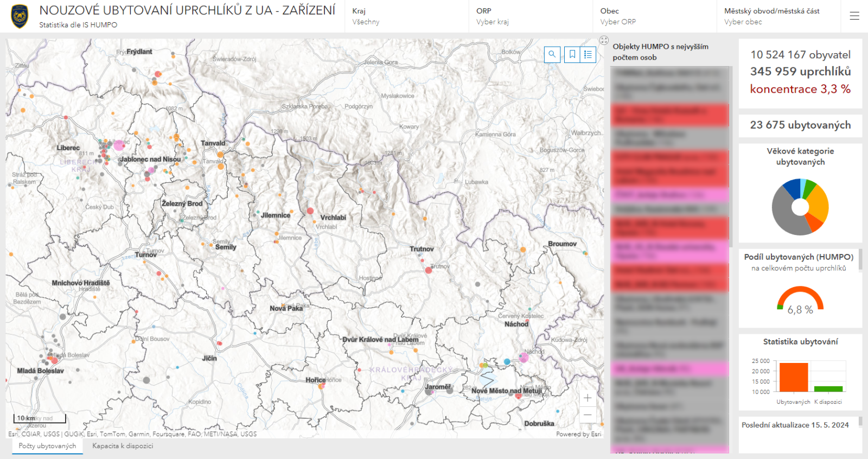This screenshot has width=868, height=459.
Task: Click the green K dispozici bar
Action: click(x=828, y=389)
